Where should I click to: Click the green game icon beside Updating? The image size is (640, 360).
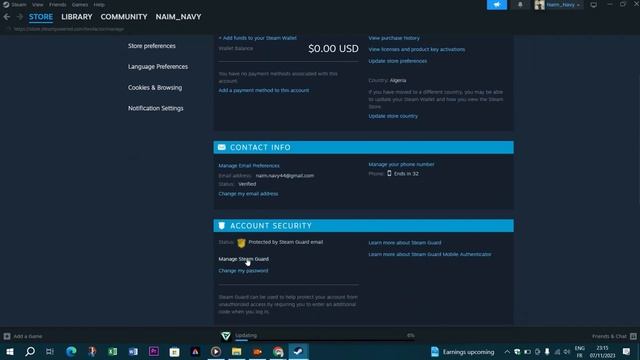coord(226,336)
